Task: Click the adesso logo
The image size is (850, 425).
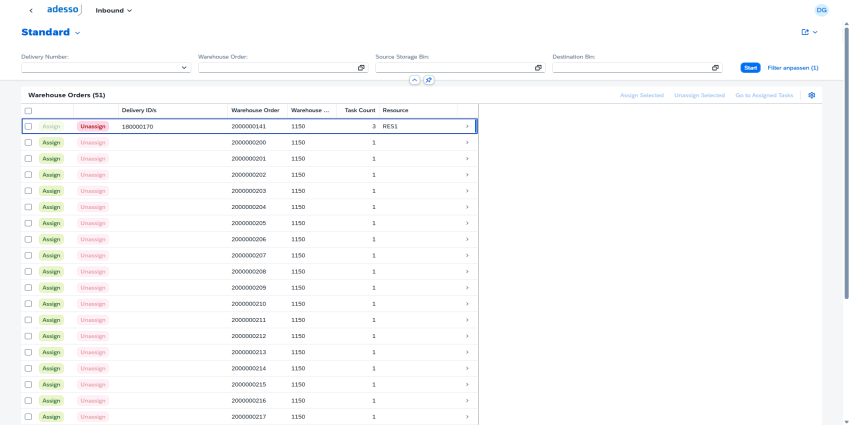Action: [x=64, y=10]
